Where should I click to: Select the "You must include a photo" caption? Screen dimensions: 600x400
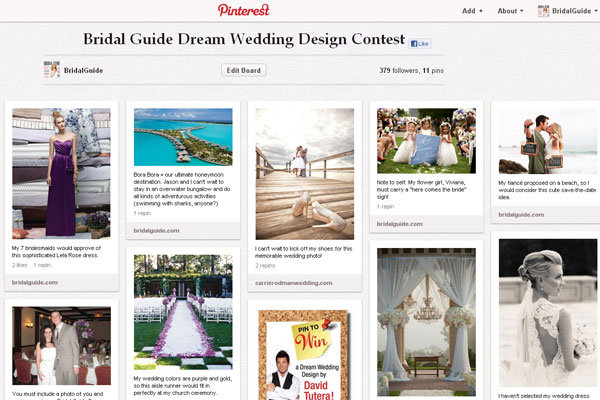point(57,395)
